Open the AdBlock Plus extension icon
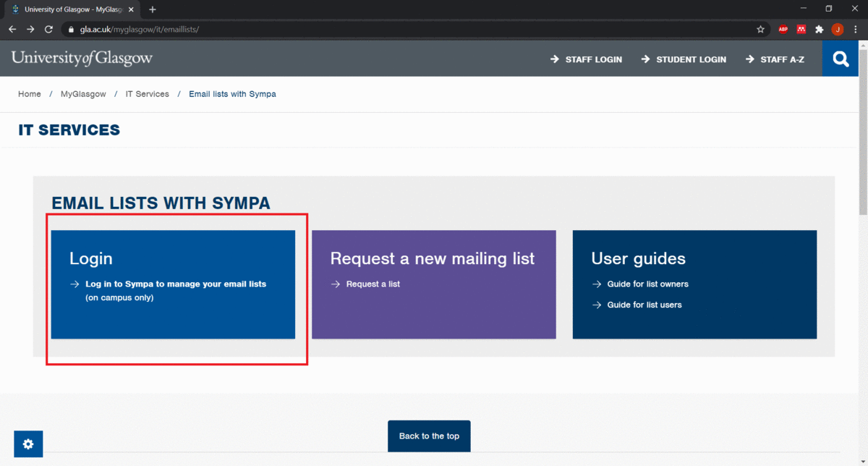 tap(783, 30)
